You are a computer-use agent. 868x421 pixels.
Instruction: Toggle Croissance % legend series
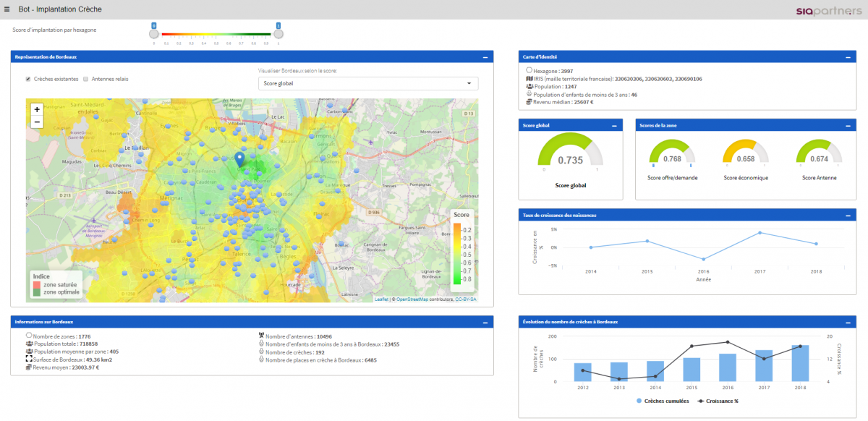[x=718, y=401]
